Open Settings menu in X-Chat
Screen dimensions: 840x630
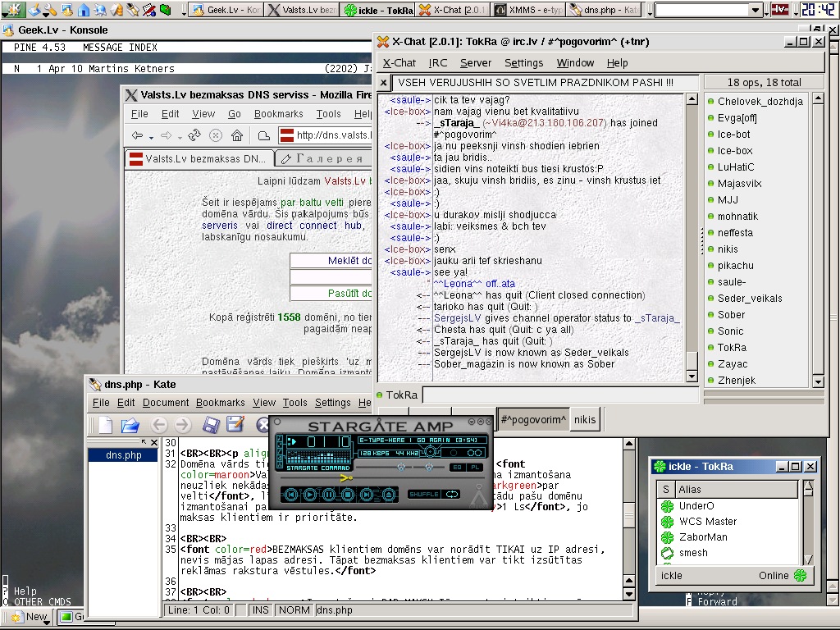[523, 63]
